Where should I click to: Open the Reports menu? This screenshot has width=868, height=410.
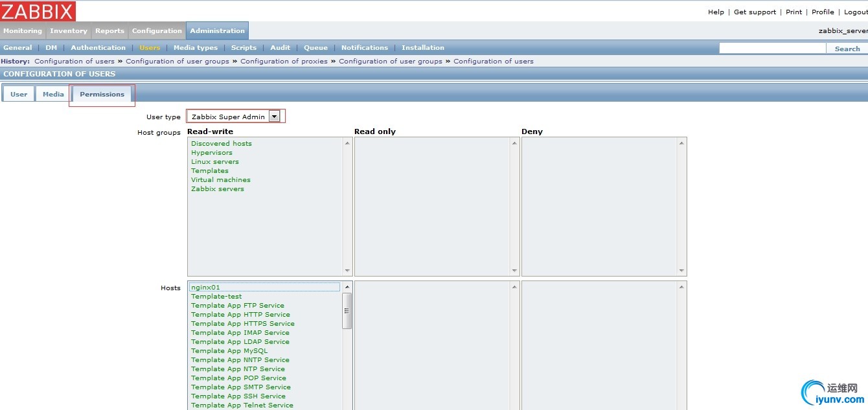point(110,30)
